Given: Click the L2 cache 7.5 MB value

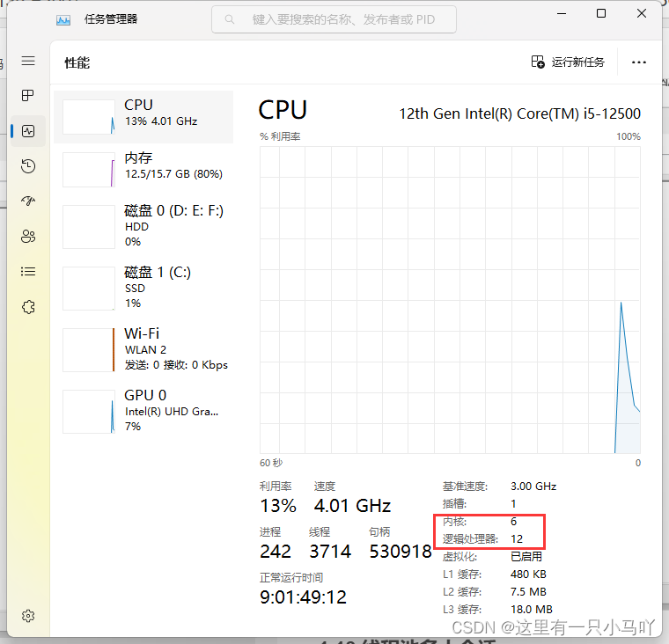Looking at the screenshot, I should click(528, 592).
